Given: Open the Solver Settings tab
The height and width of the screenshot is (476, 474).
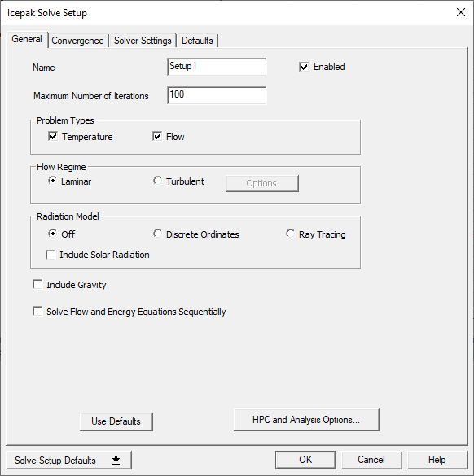Looking at the screenshot, I should pyautogui.click(x=143, y=41).
